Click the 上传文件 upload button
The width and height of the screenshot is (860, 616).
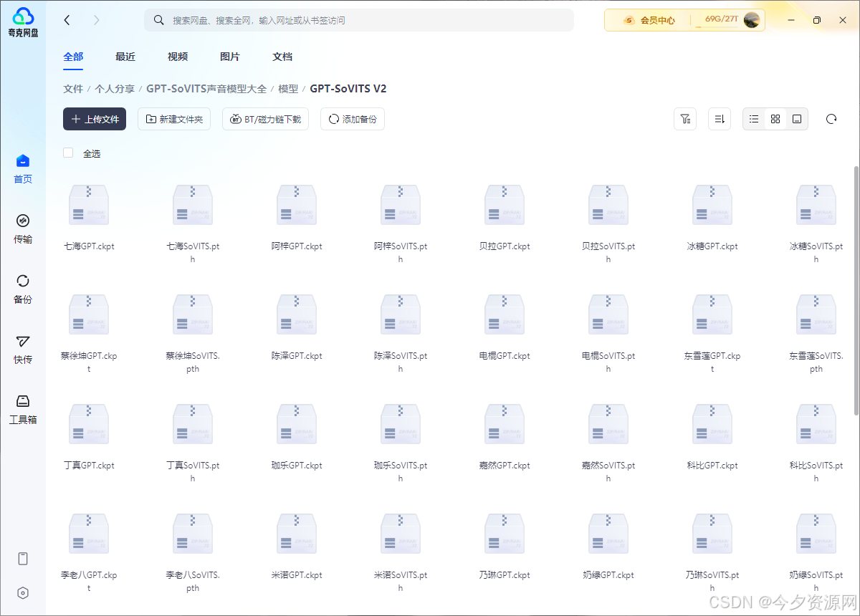pyautogui.click(x=95, y=119)
